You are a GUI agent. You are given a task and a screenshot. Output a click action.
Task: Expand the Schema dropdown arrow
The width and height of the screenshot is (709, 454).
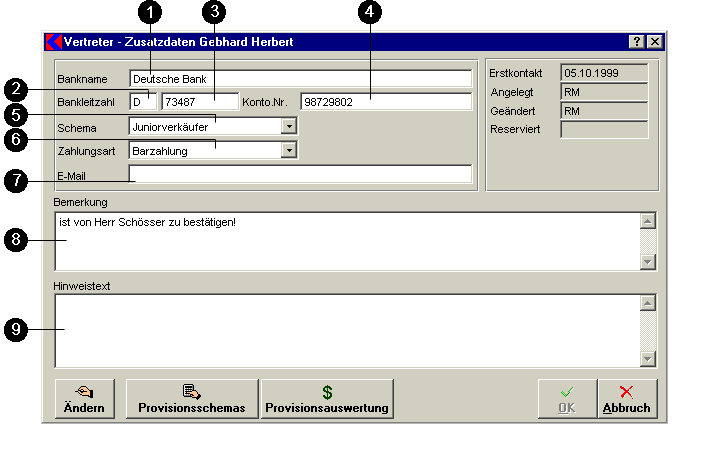(x=289, y=127)
